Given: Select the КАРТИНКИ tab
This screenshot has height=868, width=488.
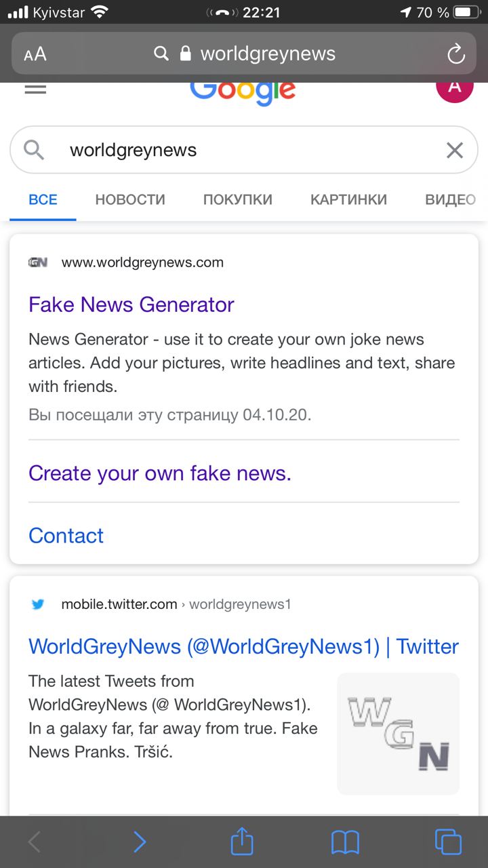Looking at the screenshot, I should (x=349, y=199).
